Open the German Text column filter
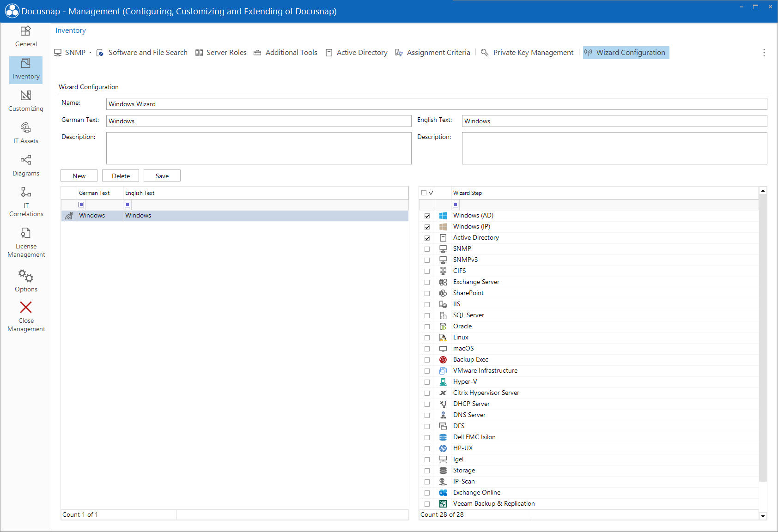Screen dimensions: 778x532 pos(81,205)
